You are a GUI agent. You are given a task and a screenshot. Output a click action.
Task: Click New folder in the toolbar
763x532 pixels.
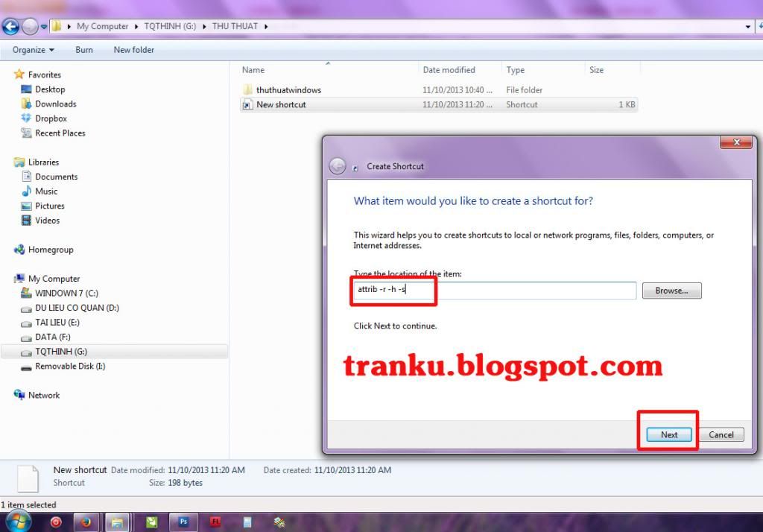coord(134,50)
